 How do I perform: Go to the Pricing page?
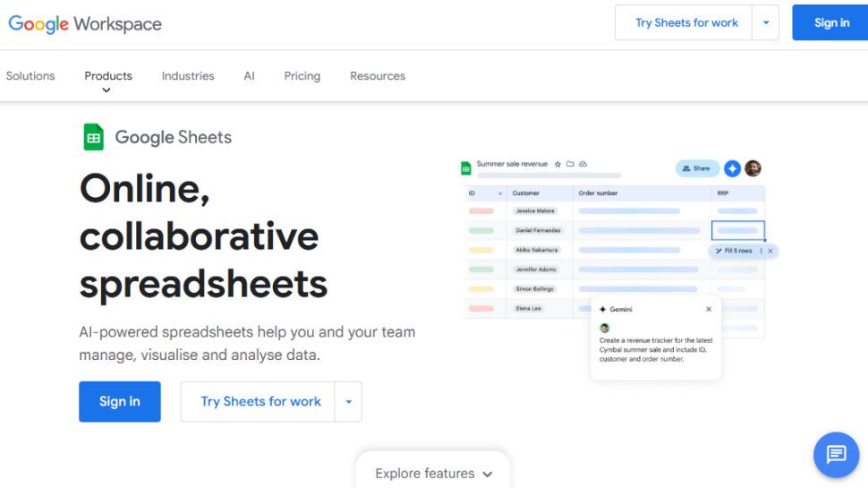point(302,76)
